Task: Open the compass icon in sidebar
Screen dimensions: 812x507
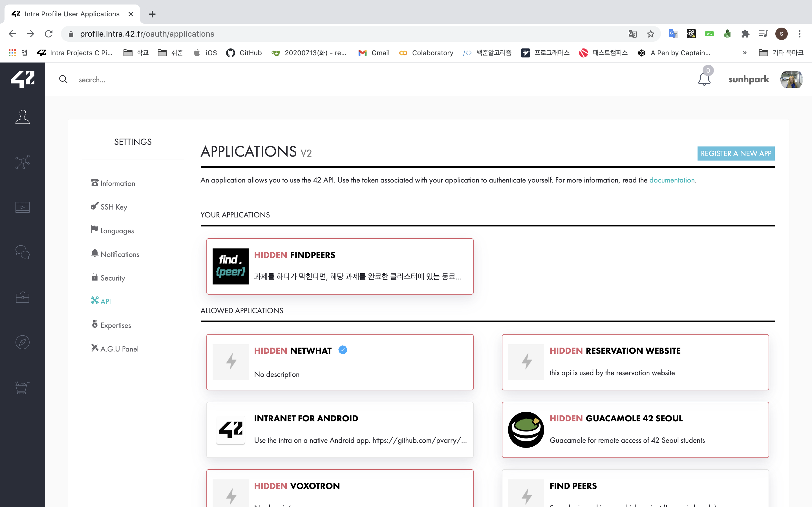Action: click(x=23, y=342)
